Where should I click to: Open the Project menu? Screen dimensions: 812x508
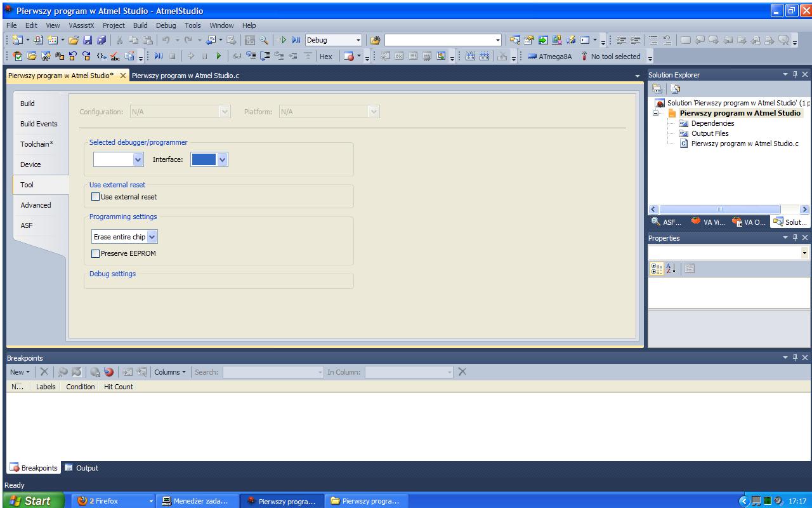click(x=114, y=25)
